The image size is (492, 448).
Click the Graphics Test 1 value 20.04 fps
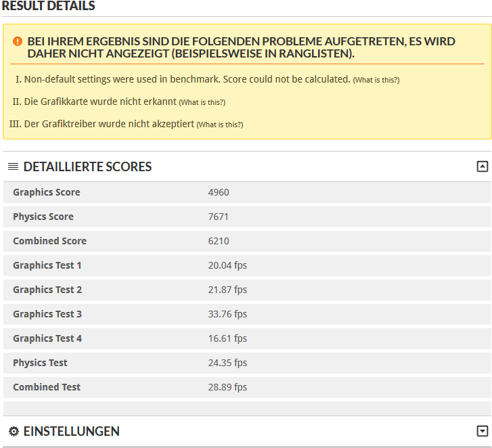(x=227, y=265)
